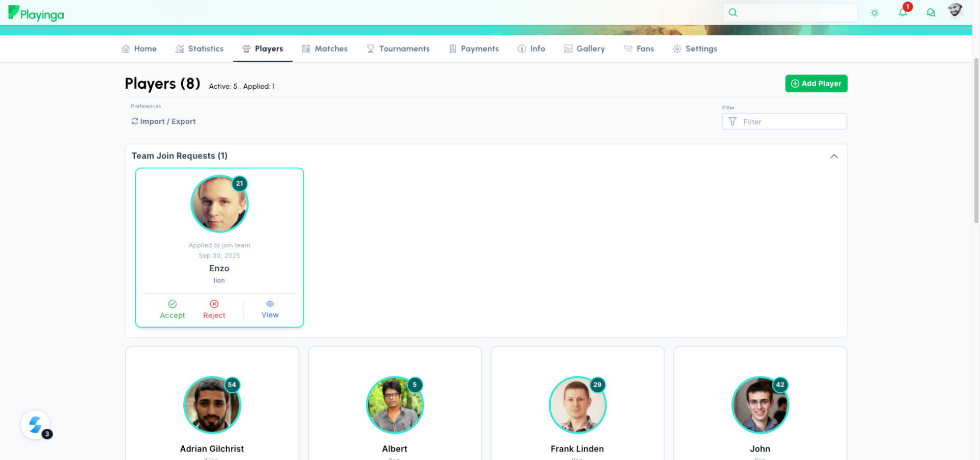Open the Settings tab

pyautogui.click(x=695, y=49)
